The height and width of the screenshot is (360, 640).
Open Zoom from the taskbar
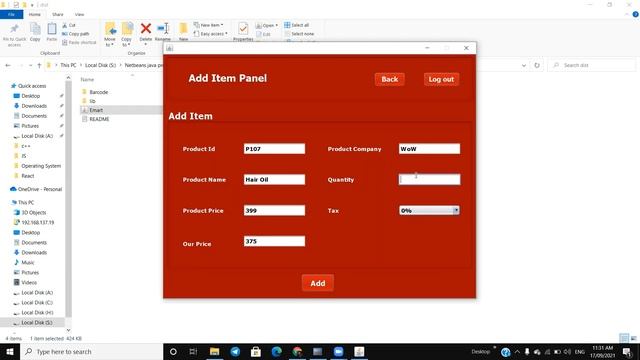tap(338, 351)
